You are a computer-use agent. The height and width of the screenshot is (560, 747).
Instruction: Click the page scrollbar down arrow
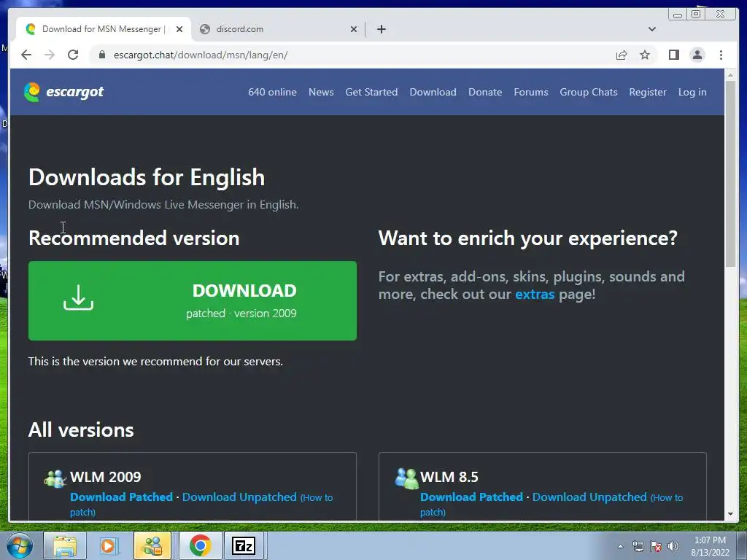pyautogui.click(x=730, y=514)
